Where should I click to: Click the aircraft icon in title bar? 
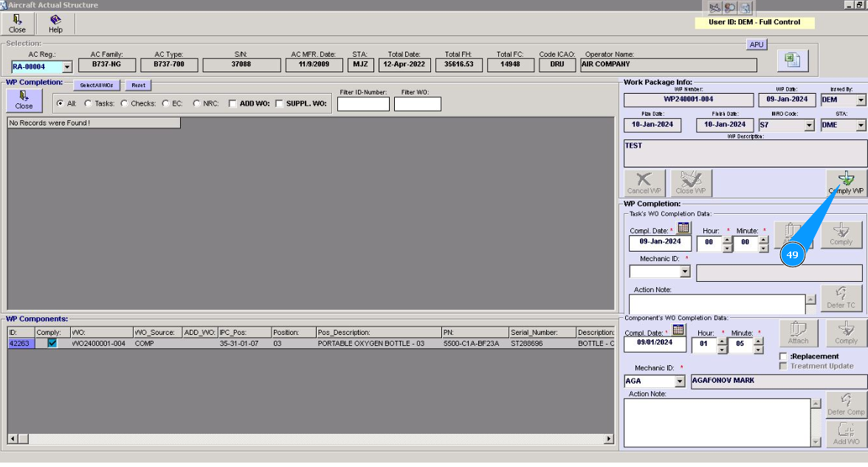(x=714, y=7)
